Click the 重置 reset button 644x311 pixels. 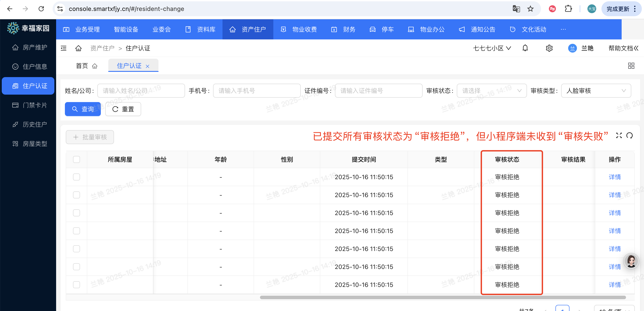[123, 109]
